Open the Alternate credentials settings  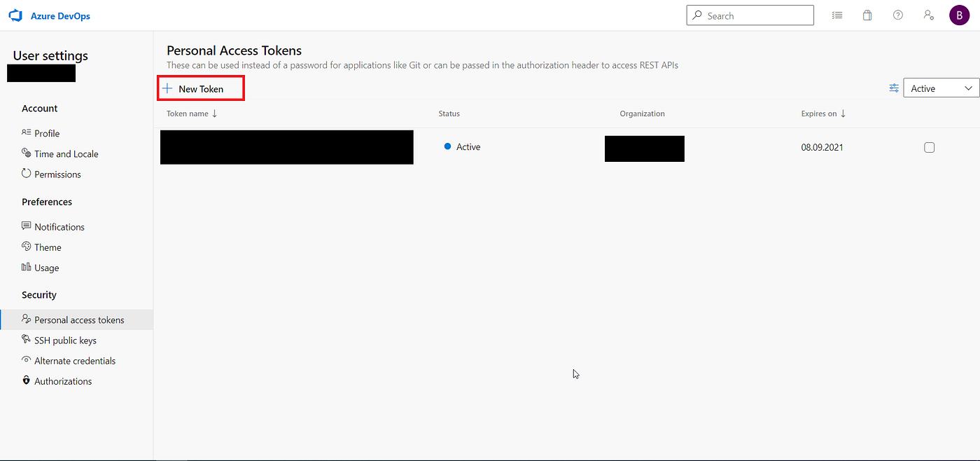(x=75, y=360)
